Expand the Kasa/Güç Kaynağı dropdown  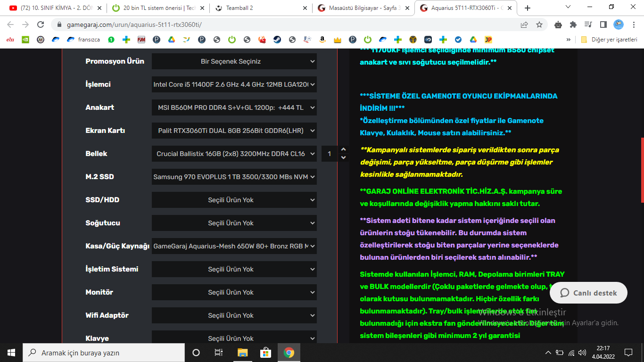234,246
